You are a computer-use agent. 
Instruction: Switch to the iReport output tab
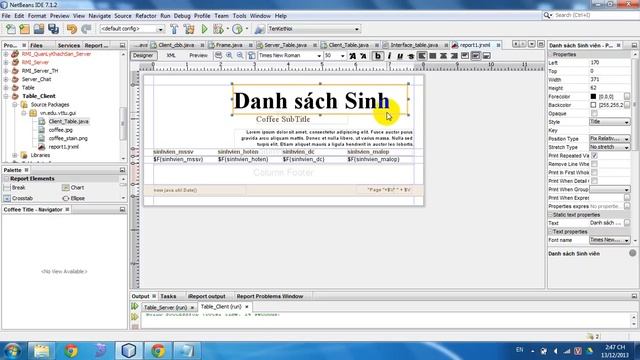pos(207,296)
